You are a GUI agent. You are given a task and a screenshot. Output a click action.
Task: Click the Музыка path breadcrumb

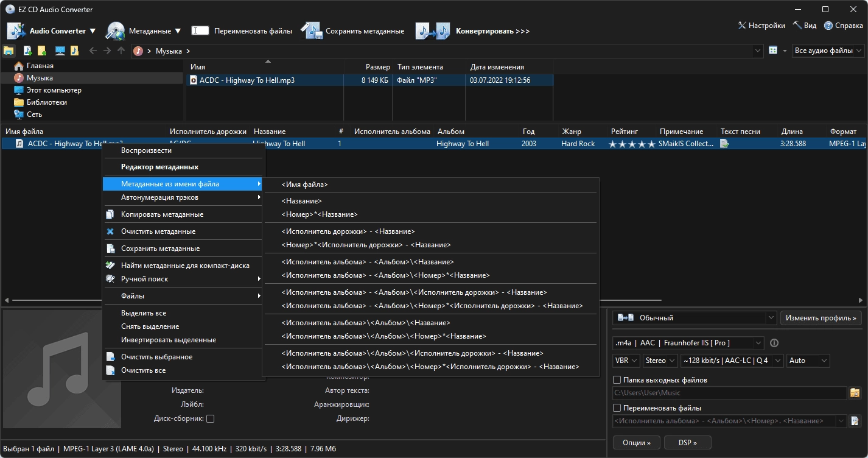(x=169, y=51)
